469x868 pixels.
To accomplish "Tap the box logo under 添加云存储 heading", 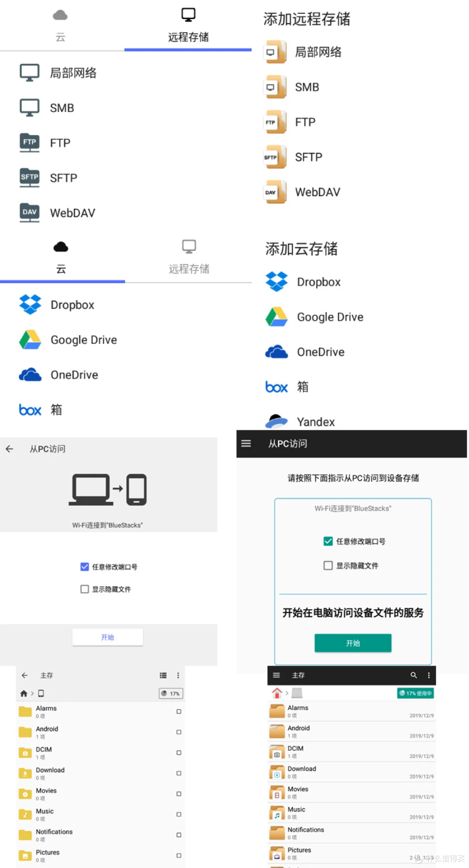I will click(x=277, y=387).
